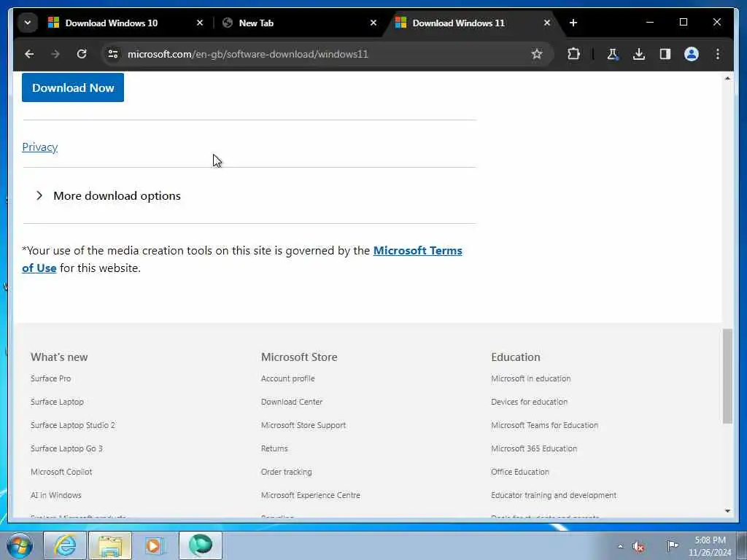The image size is (747, 560).
Task: Open Download Center link
Action: [x=292, y=402]
